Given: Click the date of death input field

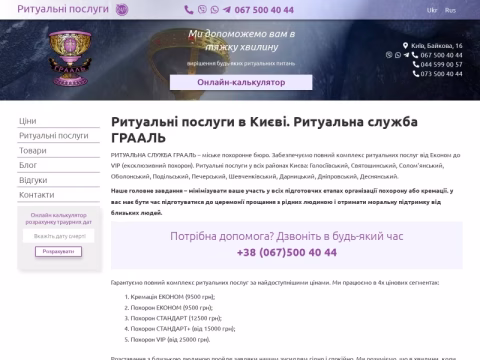Looking at the screenshot, I should pos(59,236).
